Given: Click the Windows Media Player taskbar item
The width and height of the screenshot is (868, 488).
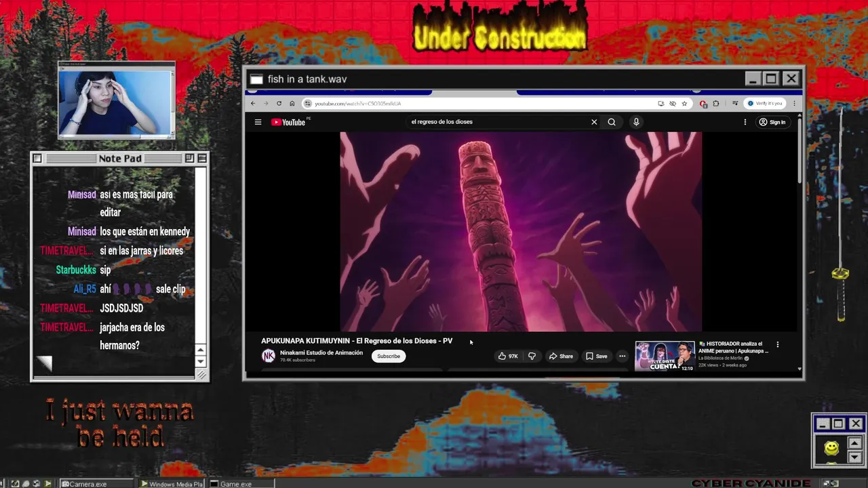Looking at the screenshot, I should tap(172, 484).
